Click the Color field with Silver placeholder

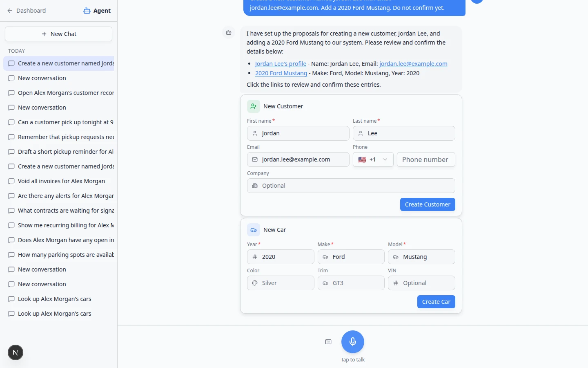281,283
